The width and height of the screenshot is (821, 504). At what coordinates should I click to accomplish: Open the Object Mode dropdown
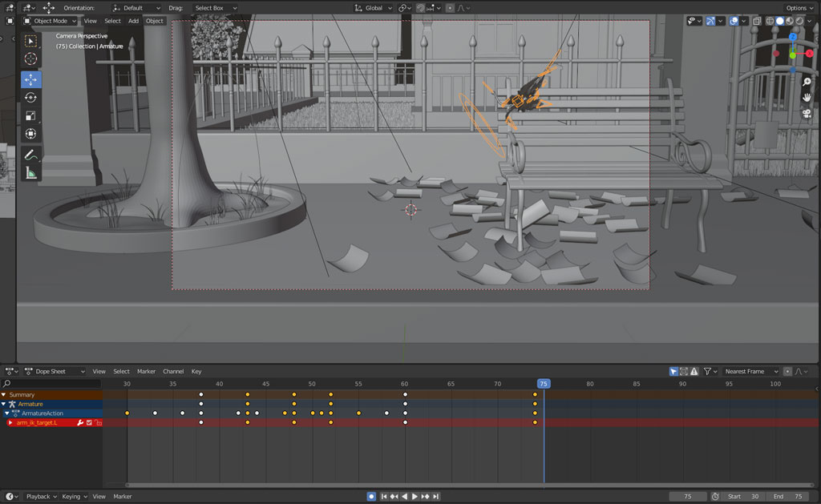[x=51, y=21]
